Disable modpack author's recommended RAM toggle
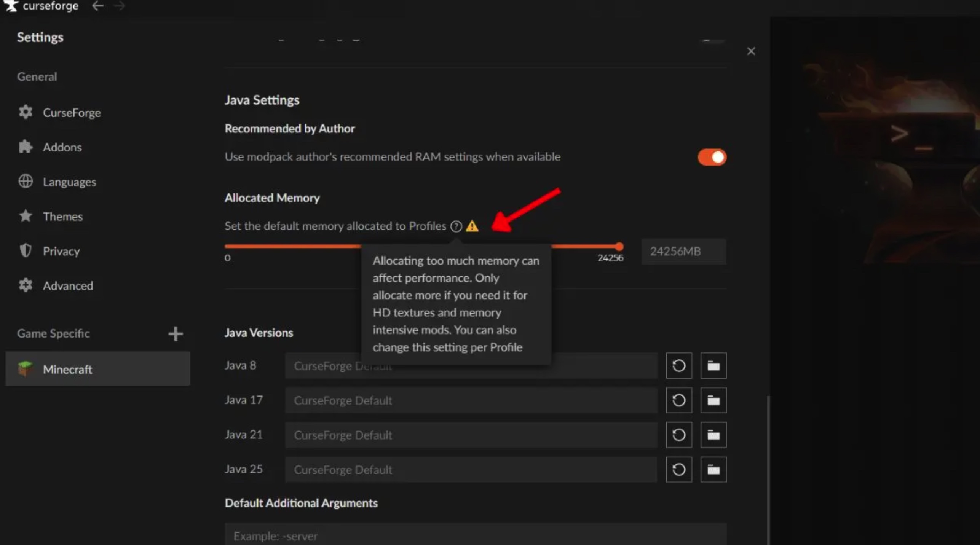 tap(712, 157)
